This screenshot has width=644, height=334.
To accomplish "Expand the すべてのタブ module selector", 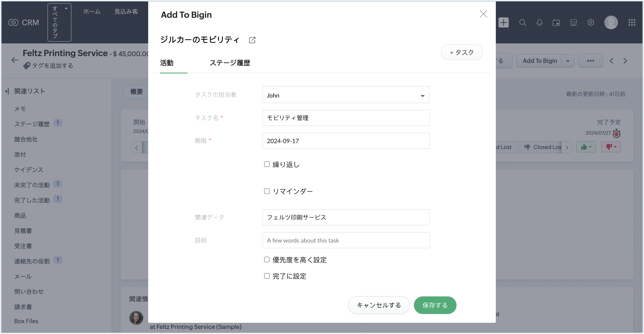I will tap(59, 22).
